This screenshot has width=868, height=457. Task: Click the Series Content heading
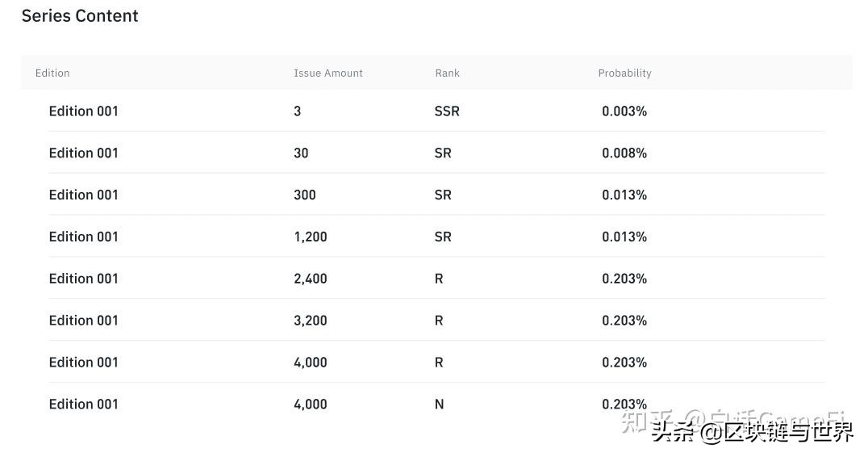coord(80,16)
